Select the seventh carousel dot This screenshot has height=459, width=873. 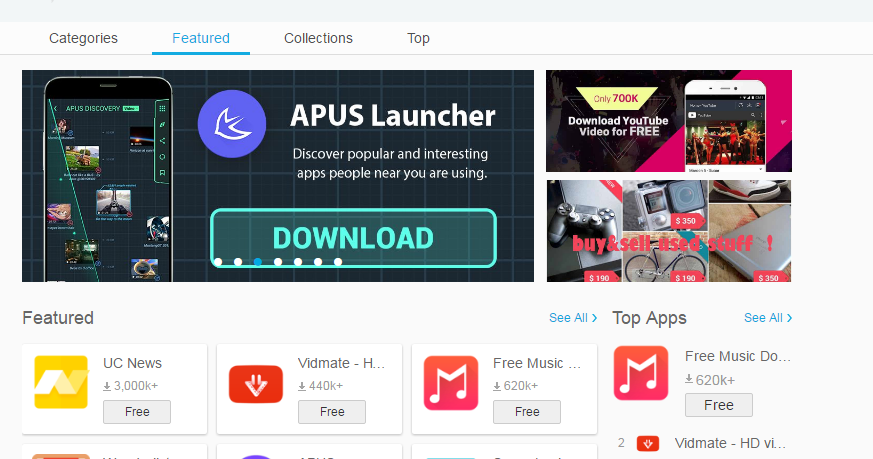(338, 262)
